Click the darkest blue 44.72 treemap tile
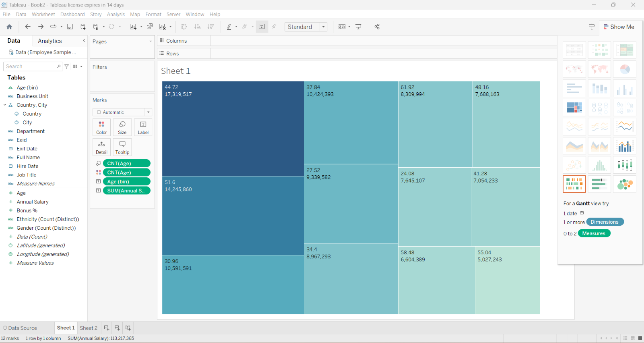Screen dimensions: 644x343 pyautogui.click(x=233, y=129)
